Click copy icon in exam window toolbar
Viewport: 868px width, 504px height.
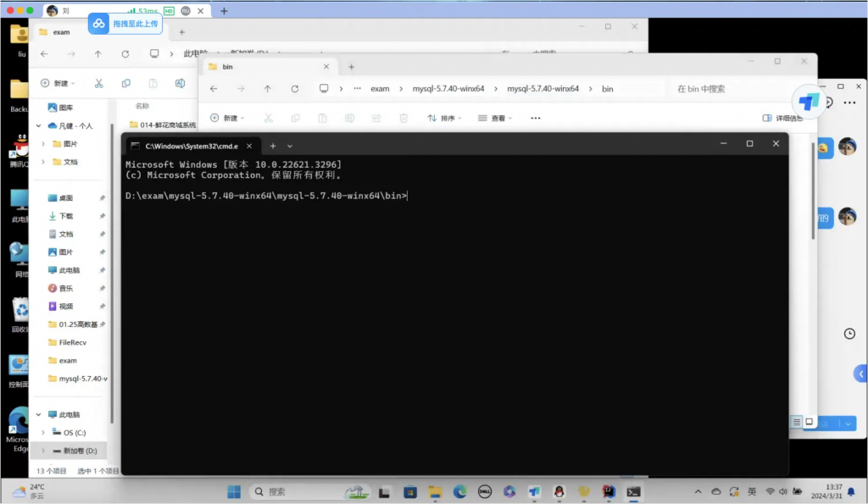[x=125, y=83]
